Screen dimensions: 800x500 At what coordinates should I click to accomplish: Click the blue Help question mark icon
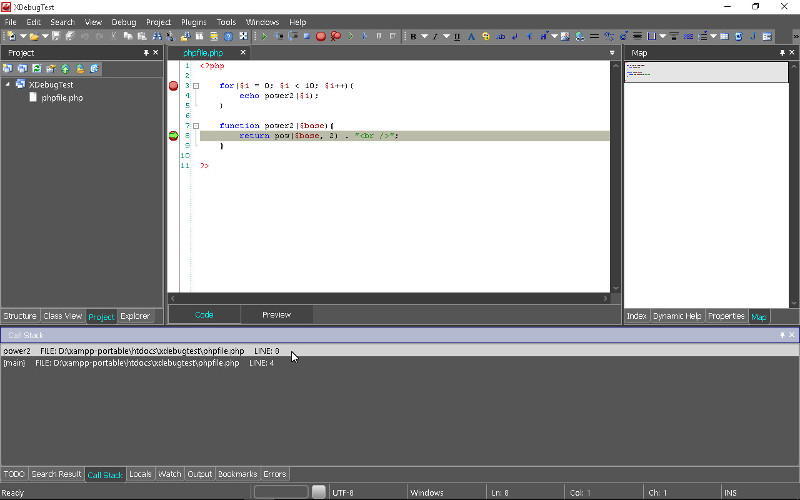click(228, 36)
